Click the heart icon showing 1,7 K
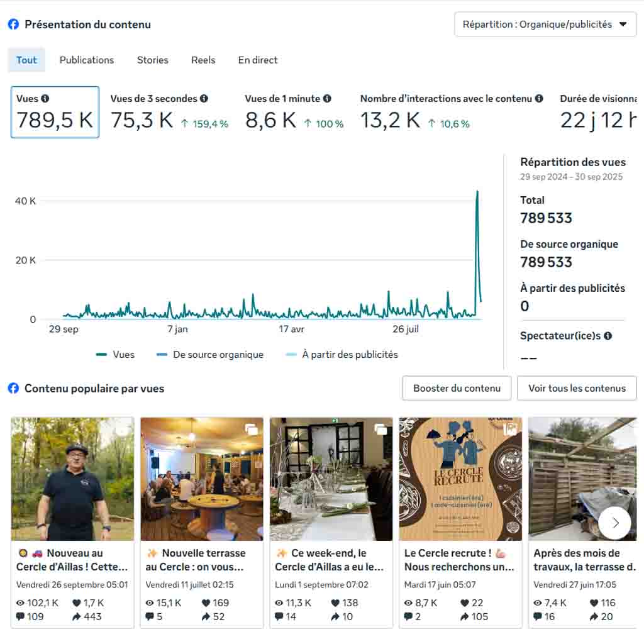Screen dimensions: 644x644 pyautogui.click(x=76, y=603)
